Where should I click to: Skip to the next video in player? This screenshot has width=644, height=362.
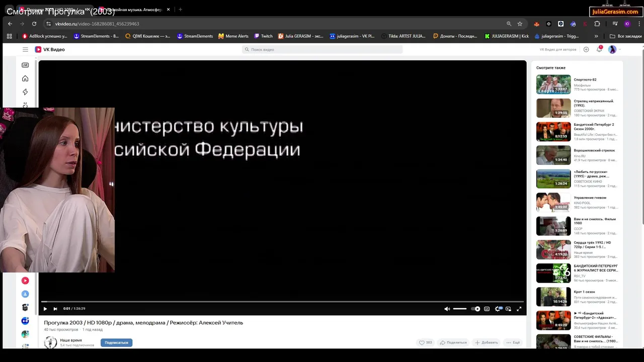point(55,309)
